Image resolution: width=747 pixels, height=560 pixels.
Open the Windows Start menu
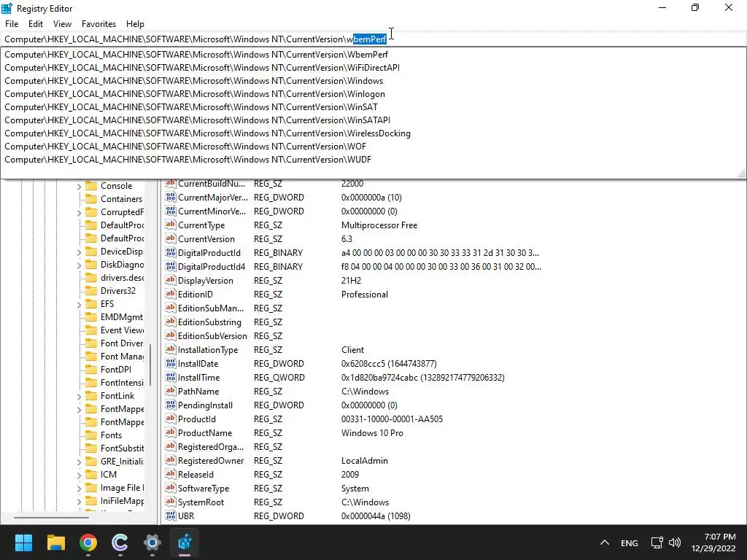tap(23, 542)
